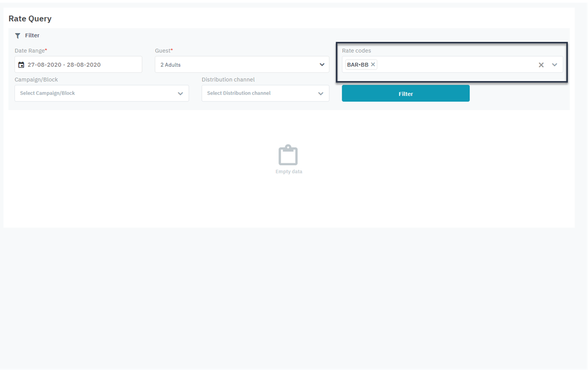
Task: Click the Distribution channel label
Action: (x=228, y=79)
